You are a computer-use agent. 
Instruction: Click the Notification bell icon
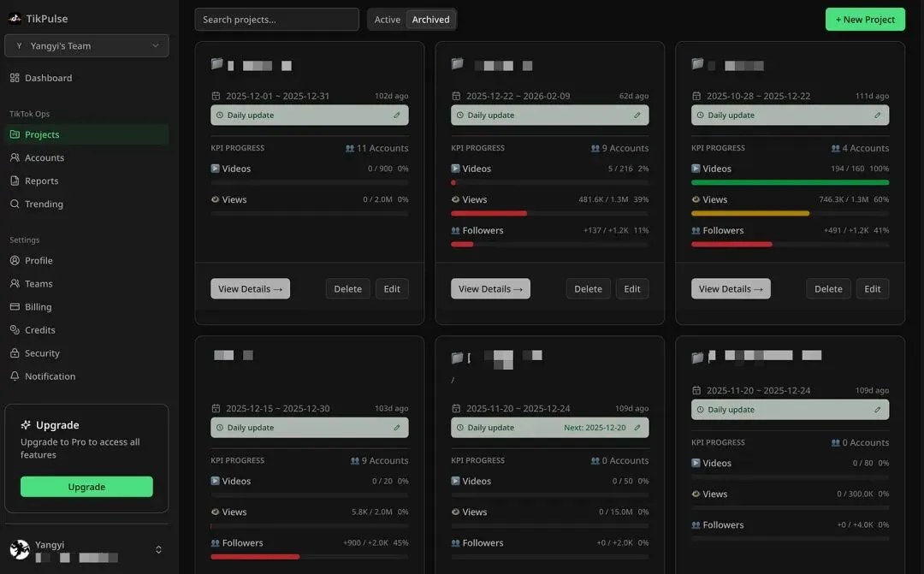click(x=15, y=376)
